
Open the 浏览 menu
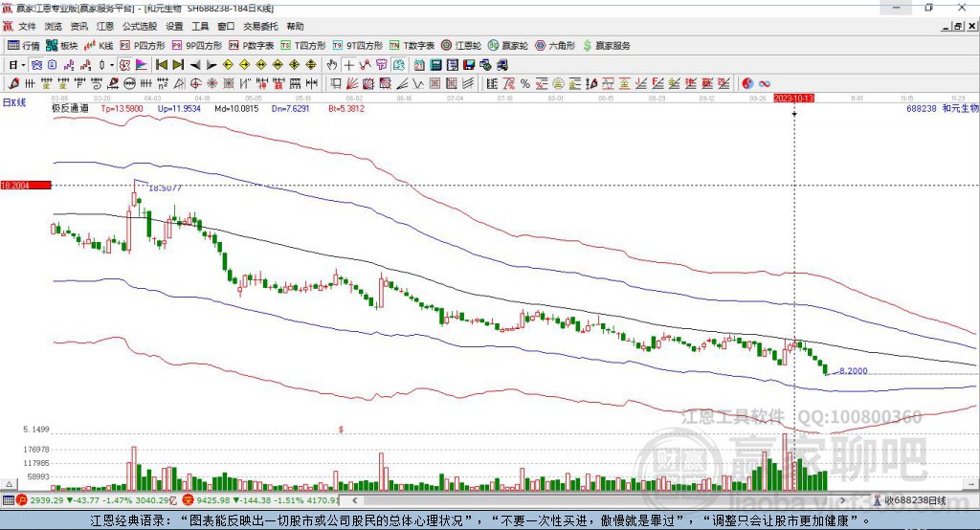54,26
